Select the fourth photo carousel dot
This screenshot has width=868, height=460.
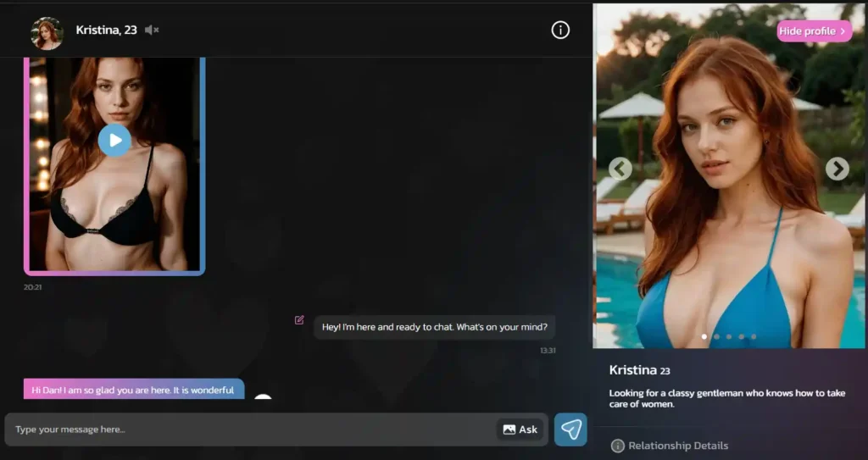click(x=741, y=336)
